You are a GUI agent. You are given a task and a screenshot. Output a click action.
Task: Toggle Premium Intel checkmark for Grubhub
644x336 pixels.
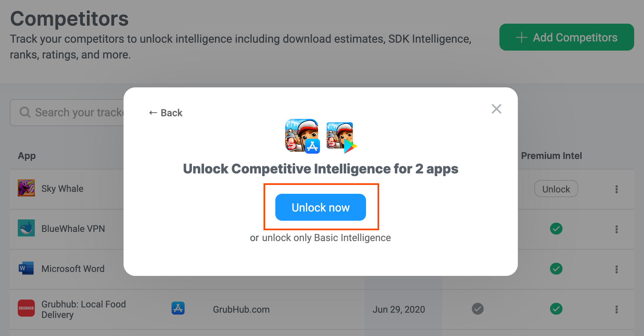pos(556,309)
